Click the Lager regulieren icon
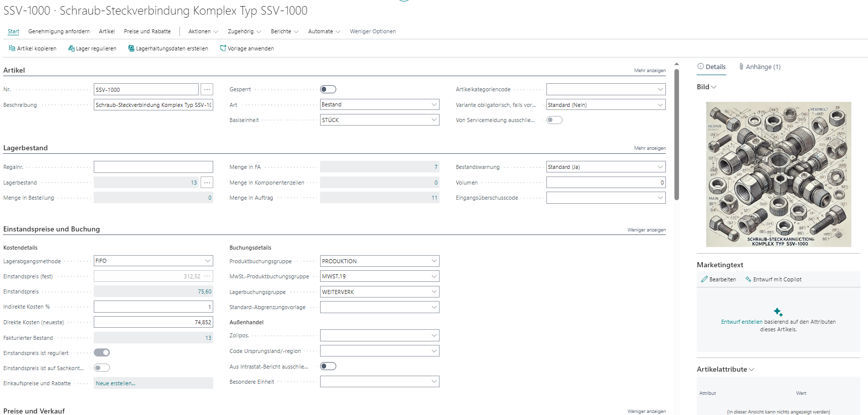Viewport: 868px width, 415px height. [72, 48]
